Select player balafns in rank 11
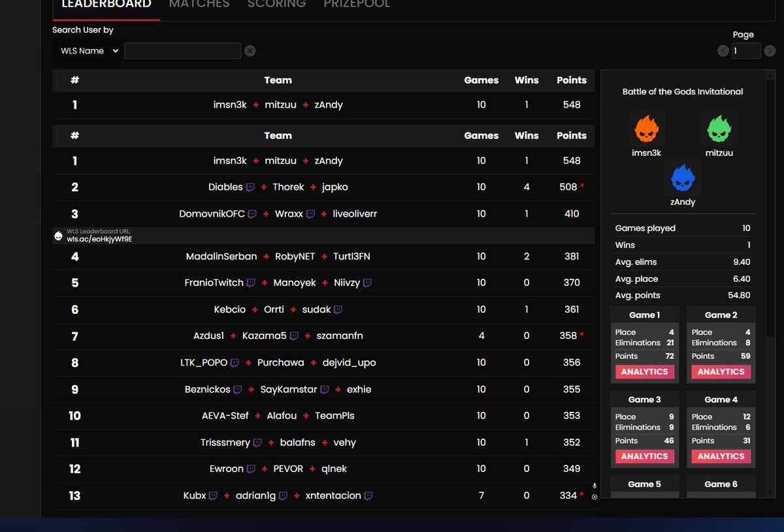784x532 pixels. tap(297, 443)
